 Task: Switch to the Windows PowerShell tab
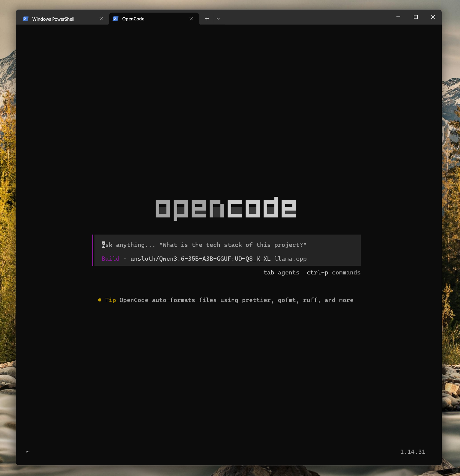tap(63, 19)
